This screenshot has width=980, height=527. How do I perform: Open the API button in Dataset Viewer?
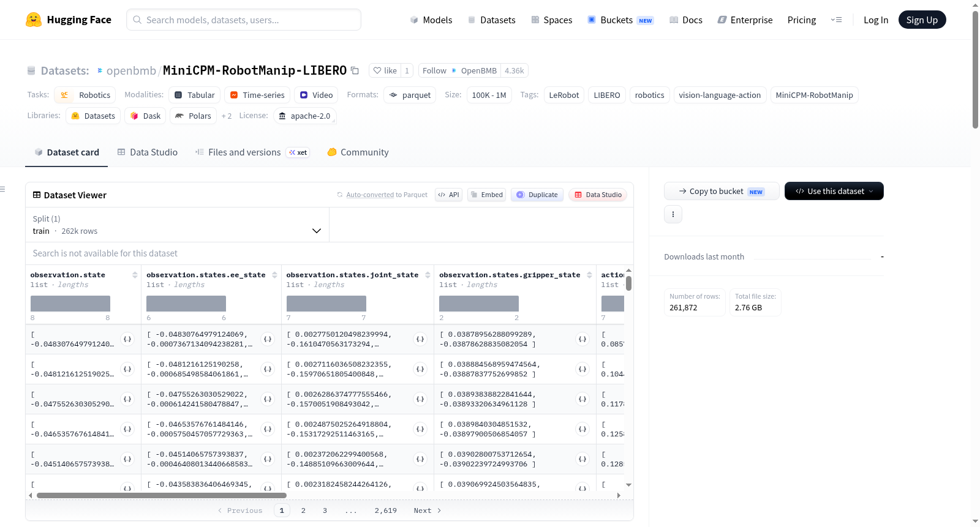[x=448, y=195]
